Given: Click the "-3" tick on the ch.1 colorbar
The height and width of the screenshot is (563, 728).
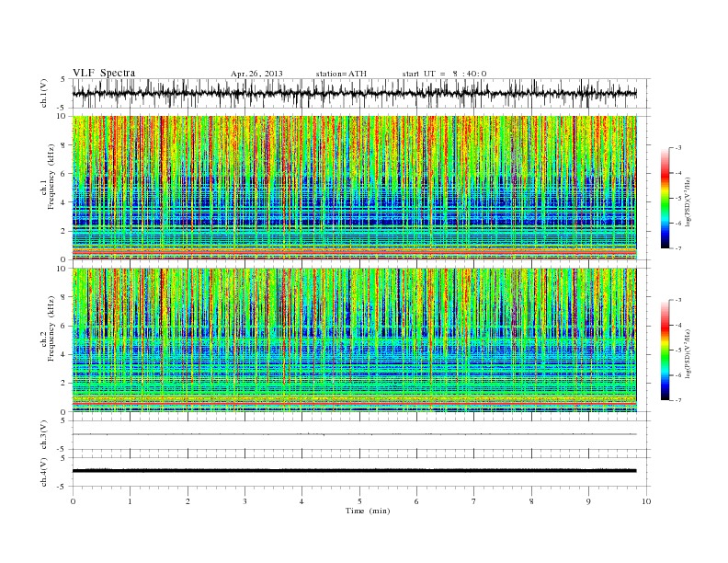Looking at the screenshot, I should pos(678,148).
